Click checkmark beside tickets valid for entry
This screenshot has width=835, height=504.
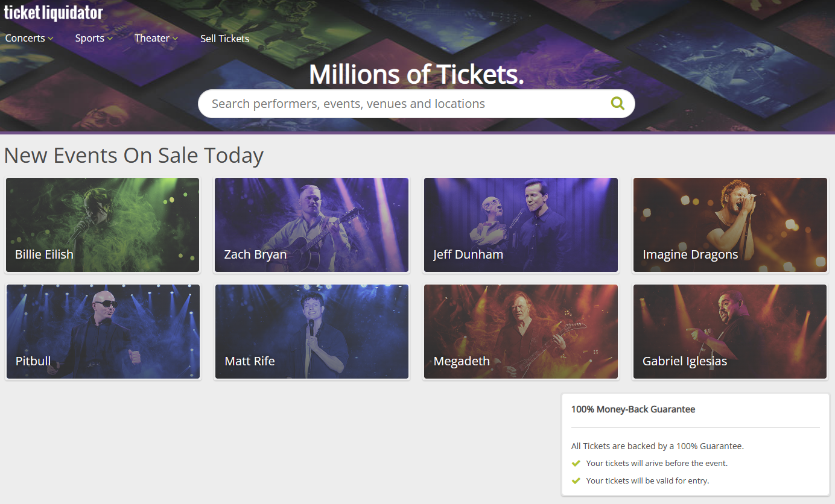pyautogui.click(x=576, y=481)
